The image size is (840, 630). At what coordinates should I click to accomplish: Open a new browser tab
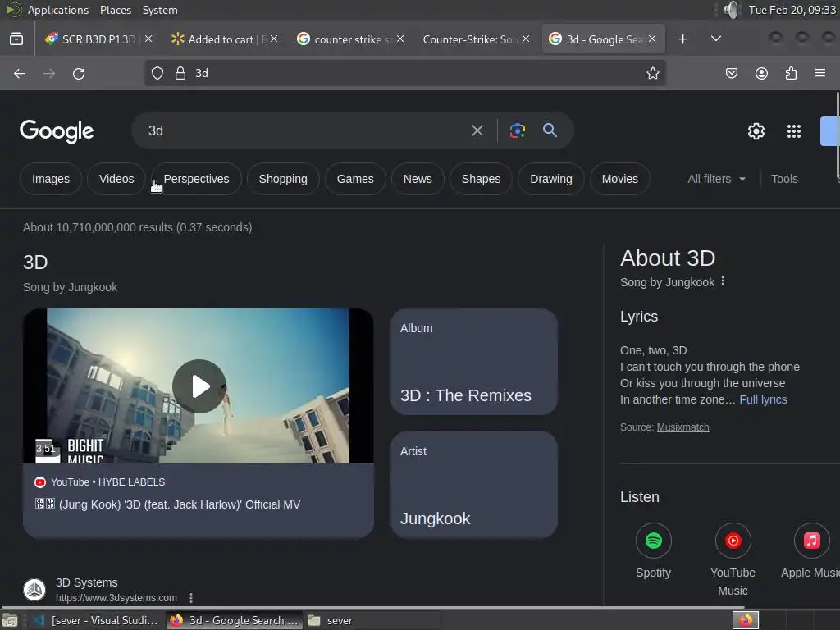click(x=682, y=39)
